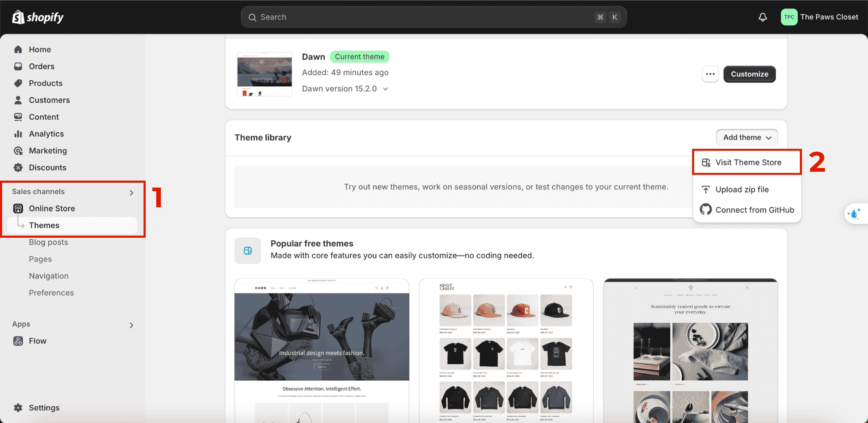Open Preferences in sidebar

(51, 293)
